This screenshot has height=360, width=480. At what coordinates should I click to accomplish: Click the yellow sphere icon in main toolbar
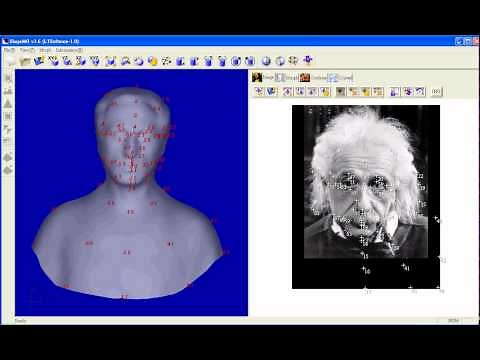click(x=153, y=61)
